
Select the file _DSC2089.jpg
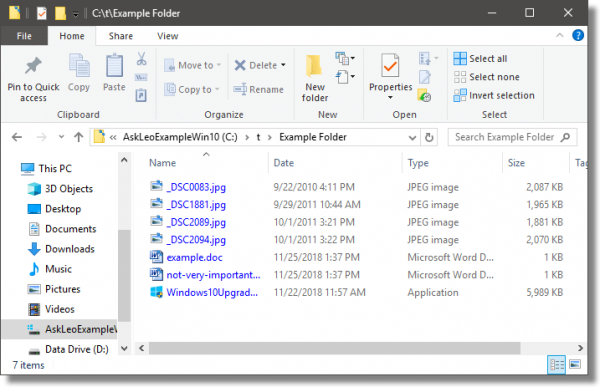point(196,222)
